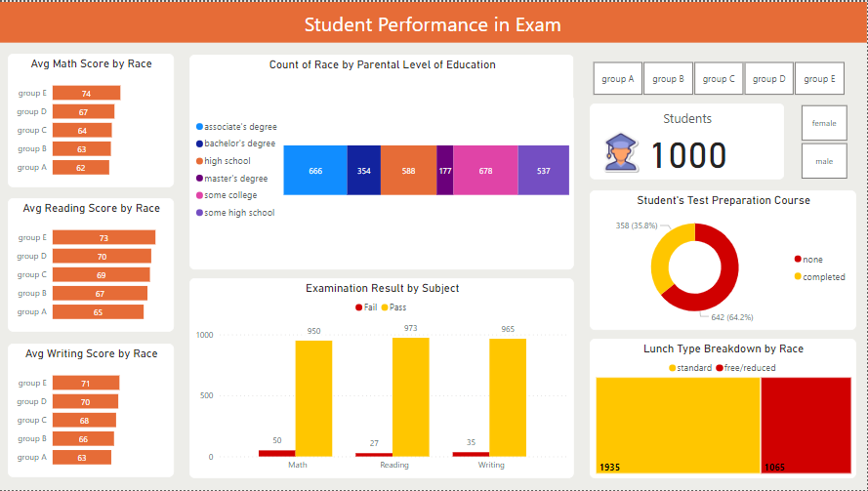Click group A bar in Avg Reading Score
This screenshot has height=491, width=868.
[x=98, y=312]
